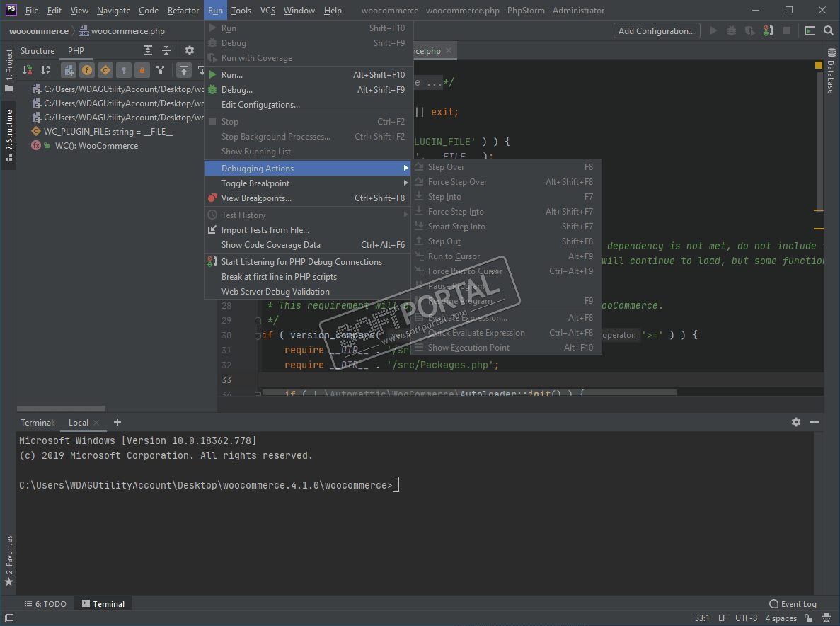Click the 7: Structure side tab

(x=8, y=135)
